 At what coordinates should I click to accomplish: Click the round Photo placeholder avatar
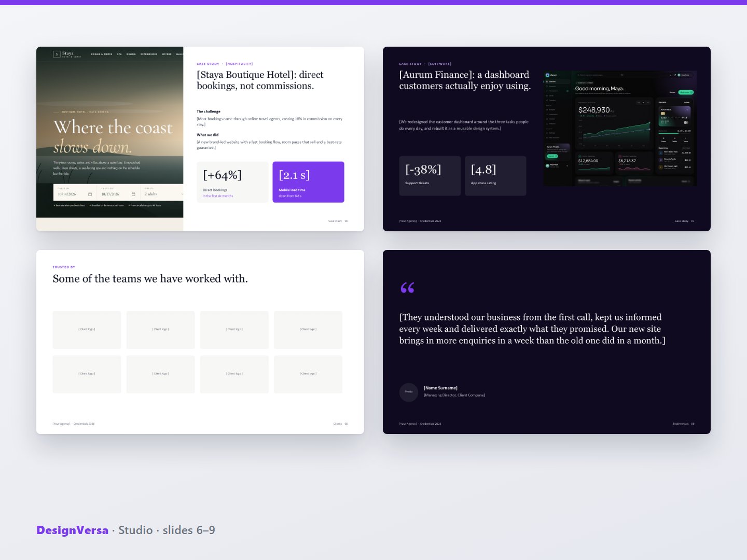pos(409,391)
